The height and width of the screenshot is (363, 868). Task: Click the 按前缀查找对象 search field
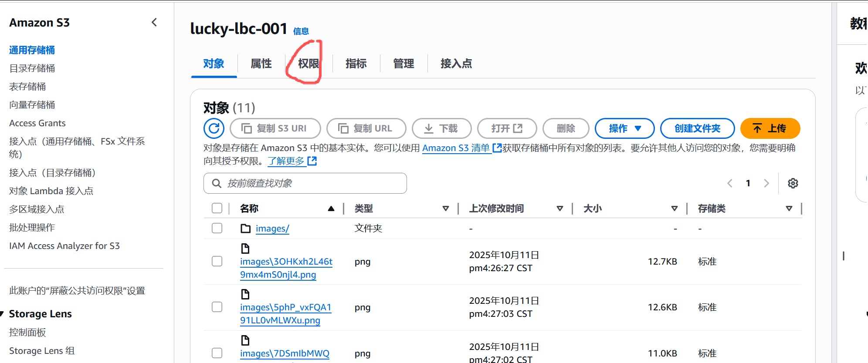tap(305, 183)
